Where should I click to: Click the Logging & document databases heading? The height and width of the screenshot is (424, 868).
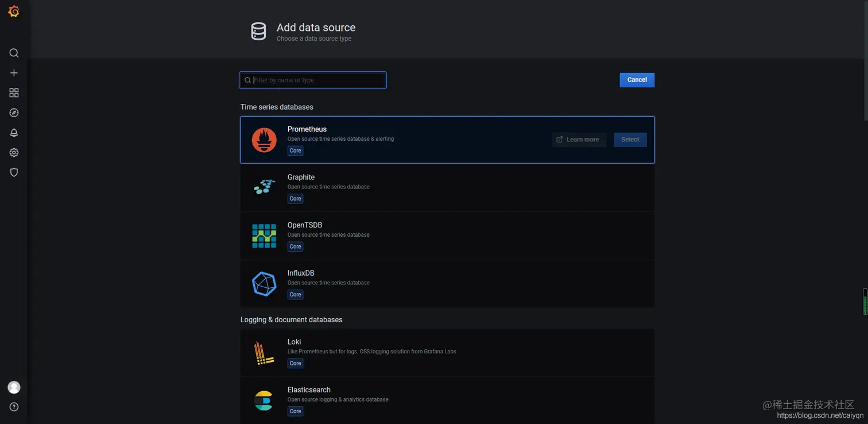291,319
